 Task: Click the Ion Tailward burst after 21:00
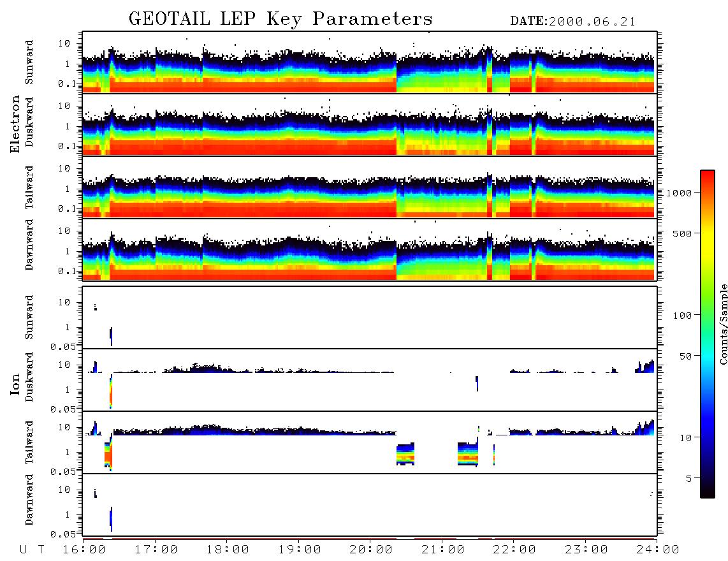point(467,454)
